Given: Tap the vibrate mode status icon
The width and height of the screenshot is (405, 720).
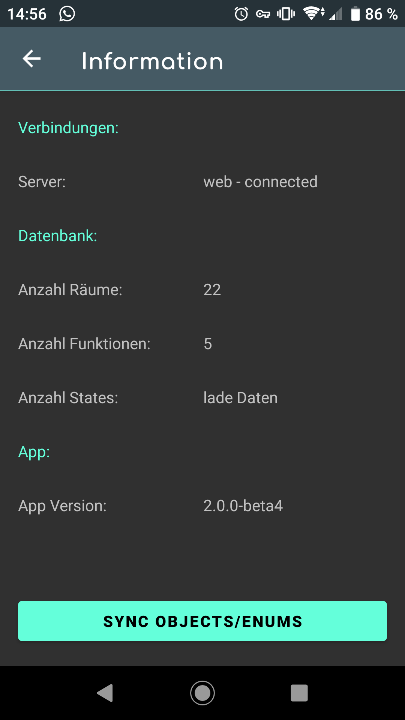Looking at the screenshot, I should tap(286, 14).
